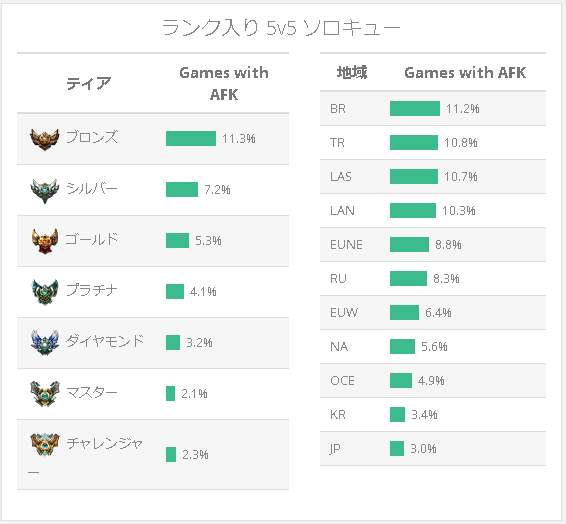Image resolution: width=566 pixels, height=524 pixels.
Task: Click the Games with AFK header in region table
Action: 465,73
